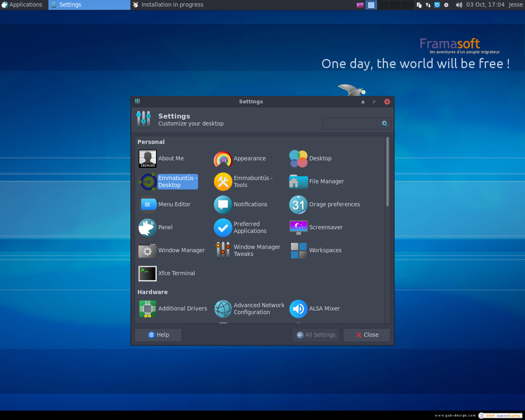Open the Window Manager Tweaks sliders icon

point(223,251)
